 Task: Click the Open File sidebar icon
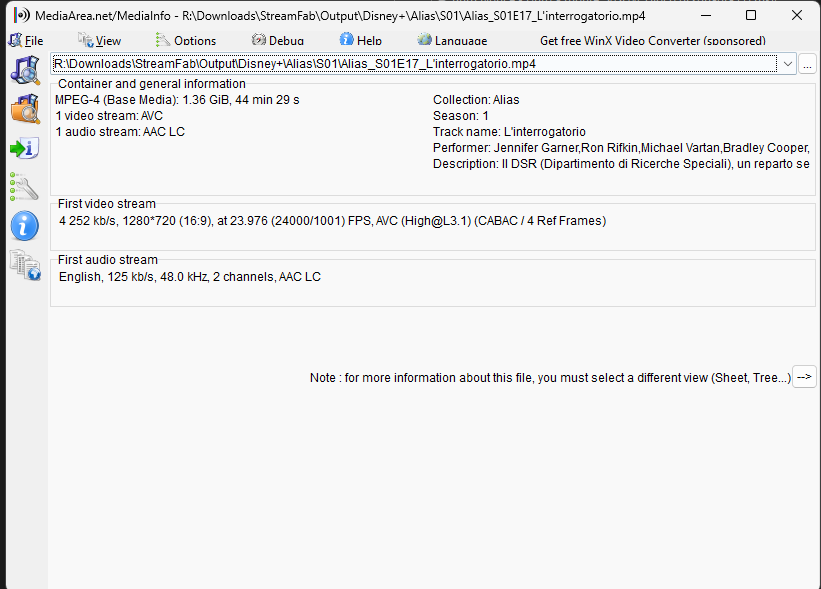pyautogui.click(x=25, y=70)
